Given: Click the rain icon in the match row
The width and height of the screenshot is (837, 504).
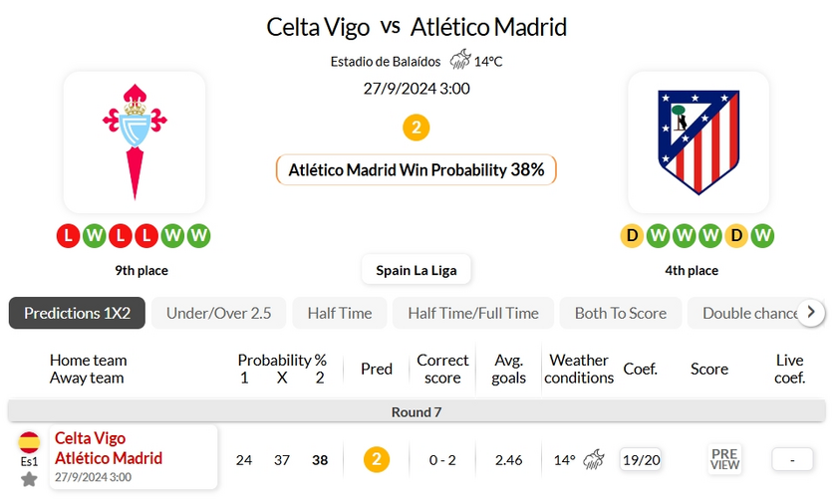Looking at the screenshot, I should point(594,459).
